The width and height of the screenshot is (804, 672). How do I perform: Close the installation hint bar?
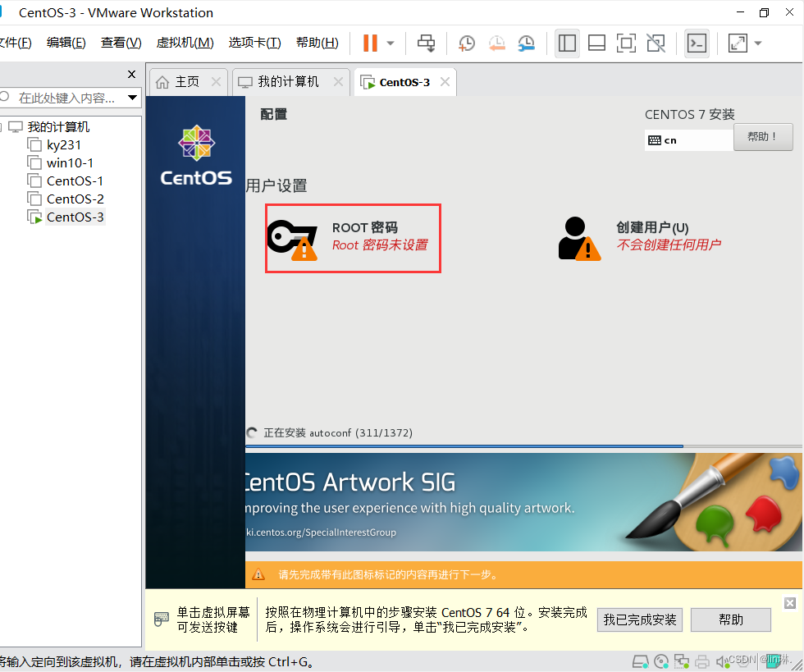point(789,603)
